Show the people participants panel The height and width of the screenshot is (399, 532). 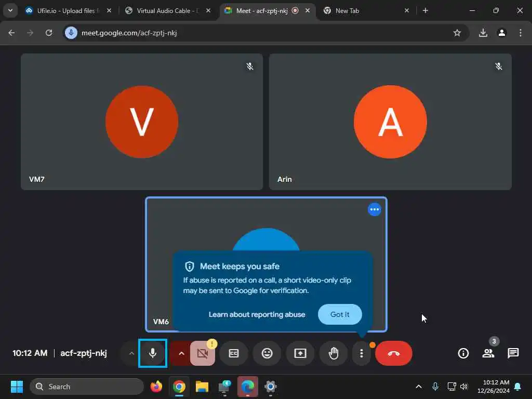(488, 353)
